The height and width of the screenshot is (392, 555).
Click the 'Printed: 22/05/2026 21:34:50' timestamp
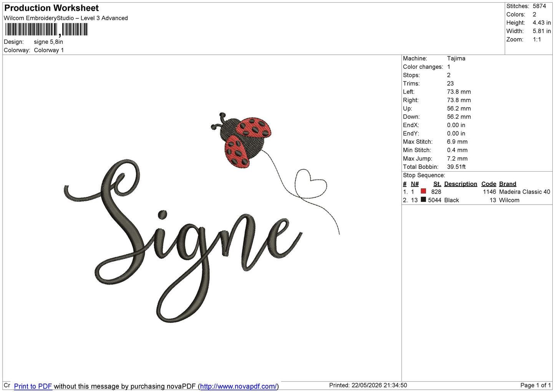pyautogui.click(x=368, y=385)
